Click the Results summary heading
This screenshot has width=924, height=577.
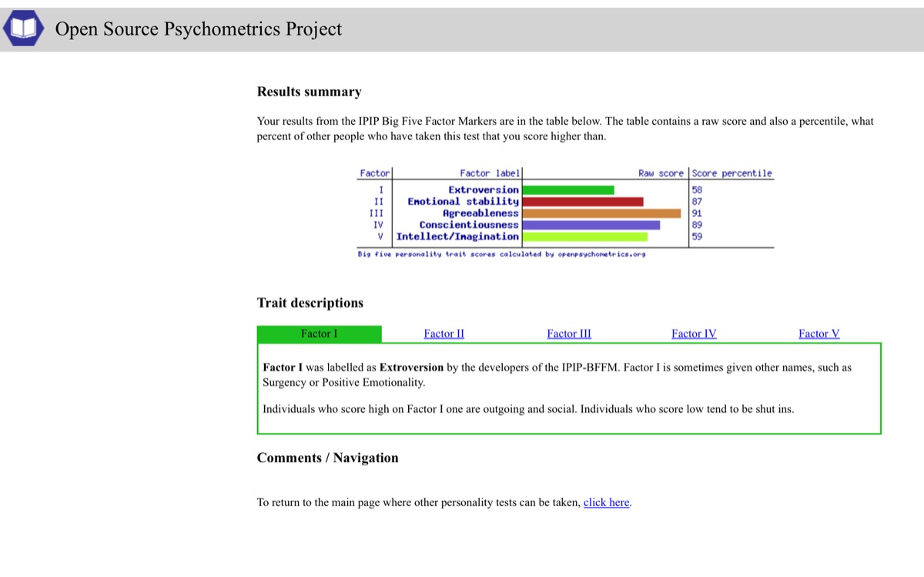pyautogui.click(x=309, y=92)
